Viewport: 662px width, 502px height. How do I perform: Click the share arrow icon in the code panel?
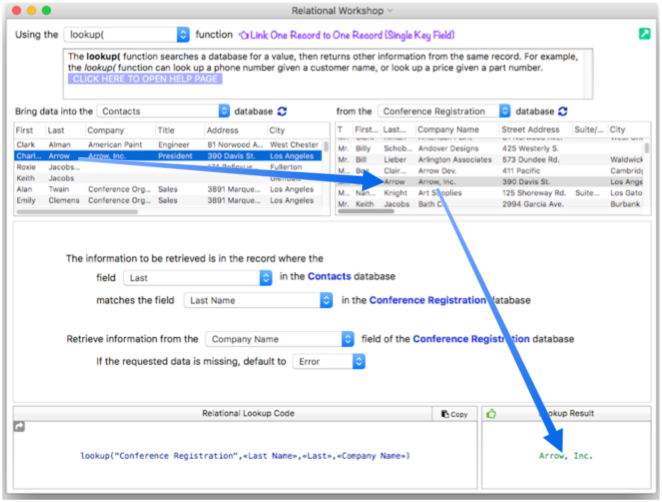click(x=19, y=427)
